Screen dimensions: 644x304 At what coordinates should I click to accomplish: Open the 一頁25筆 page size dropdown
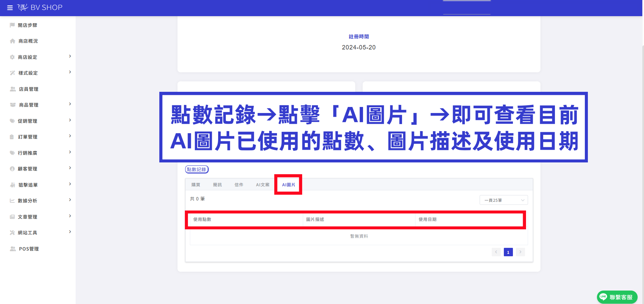(x=504, y=200)
